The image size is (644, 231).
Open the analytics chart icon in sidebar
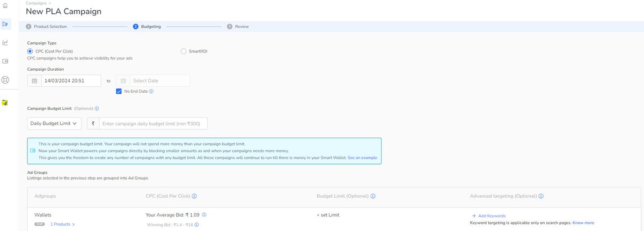click(5, 42)
